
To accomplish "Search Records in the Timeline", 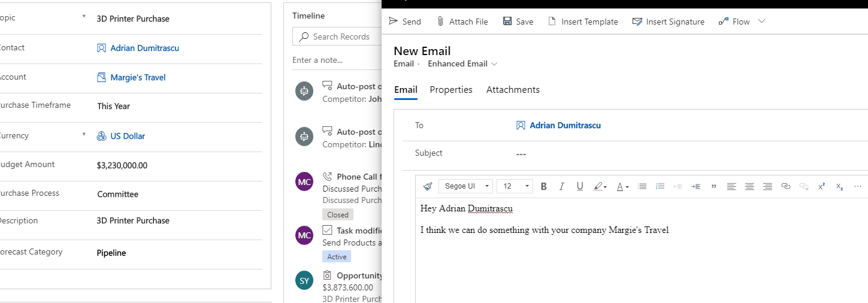I will pyautogui.click(x=337, y=37).
